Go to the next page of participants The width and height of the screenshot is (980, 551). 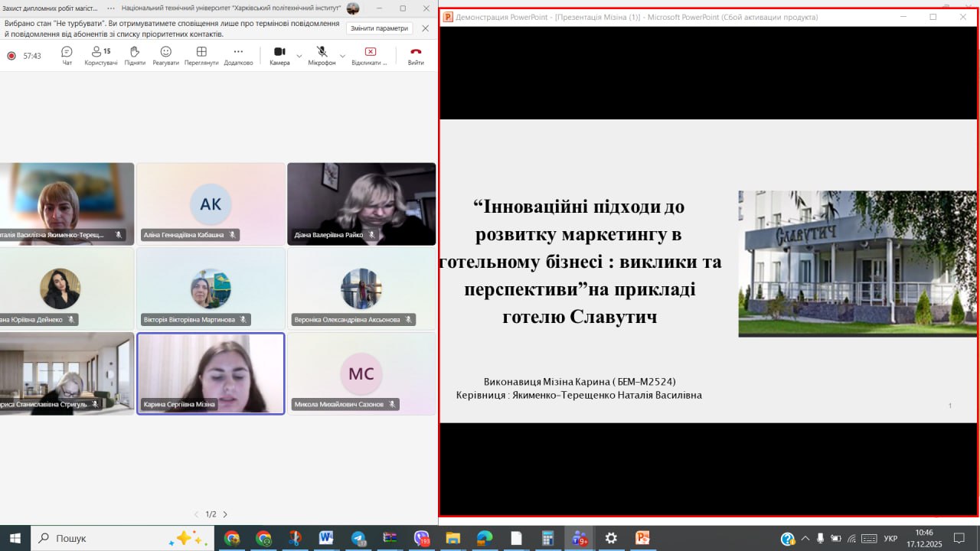tap(225, 514)
